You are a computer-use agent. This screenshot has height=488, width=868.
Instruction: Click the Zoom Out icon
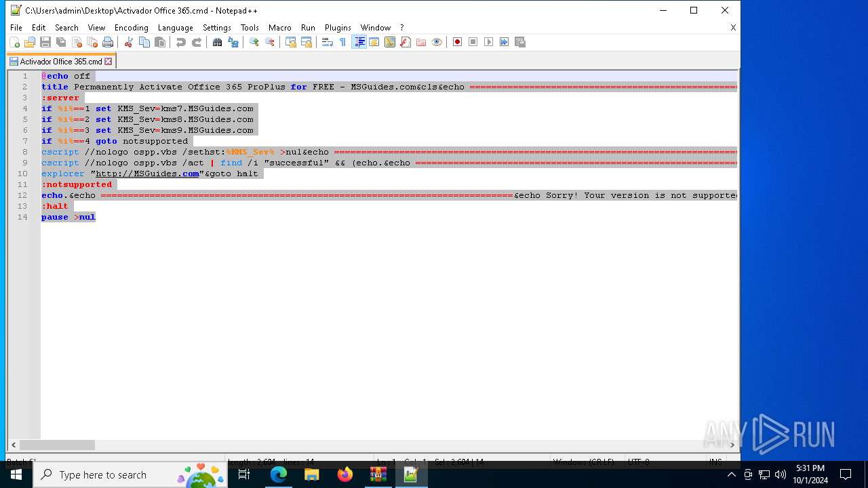click(270, 42)
